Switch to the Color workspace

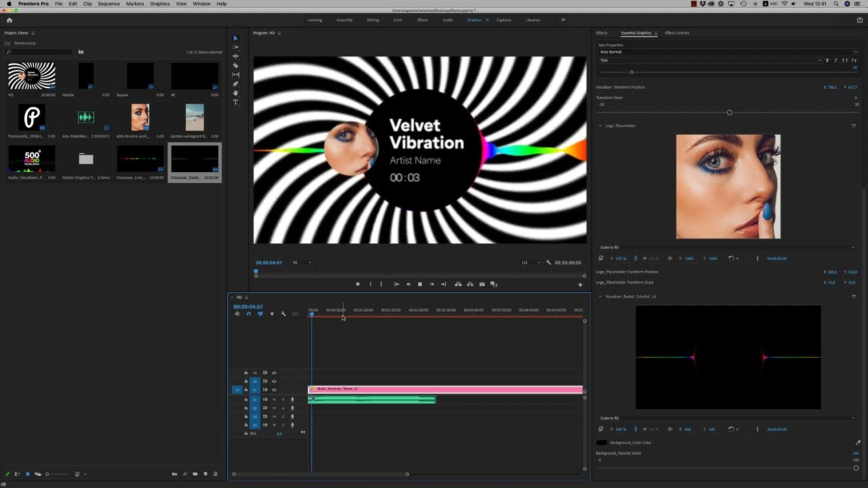click(x=397, y=20)
